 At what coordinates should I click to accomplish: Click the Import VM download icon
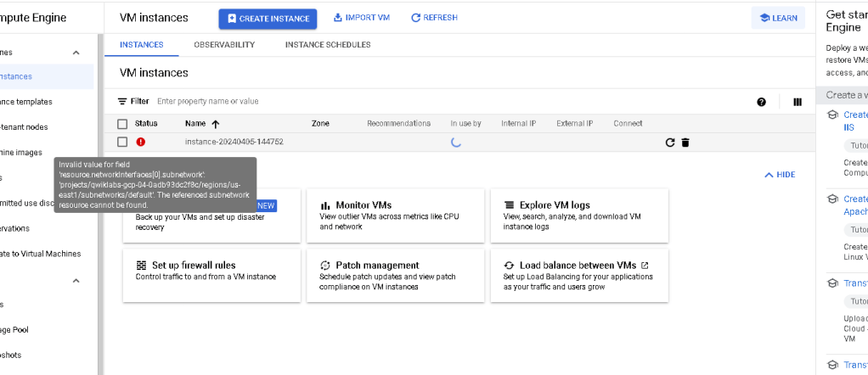[338, 18]
